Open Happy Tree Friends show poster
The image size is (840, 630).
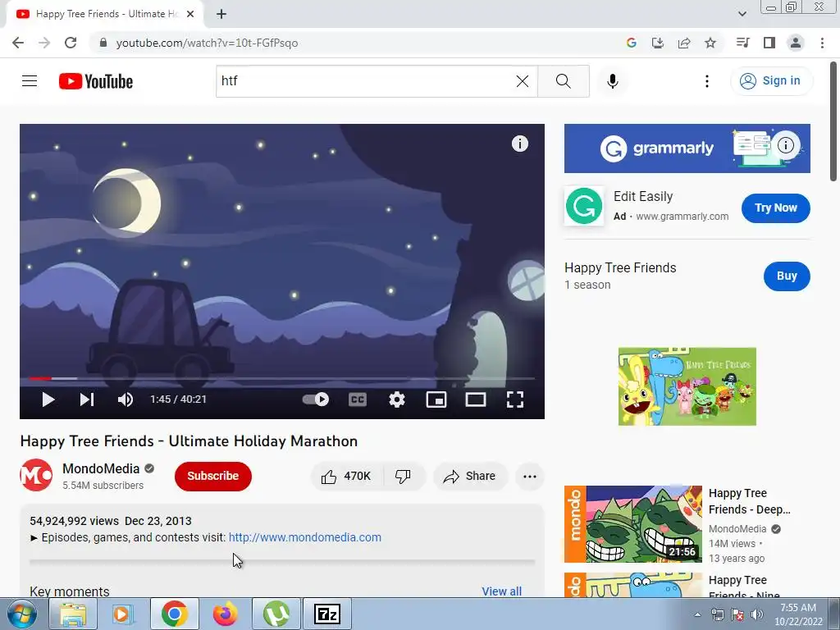(687, 386)
